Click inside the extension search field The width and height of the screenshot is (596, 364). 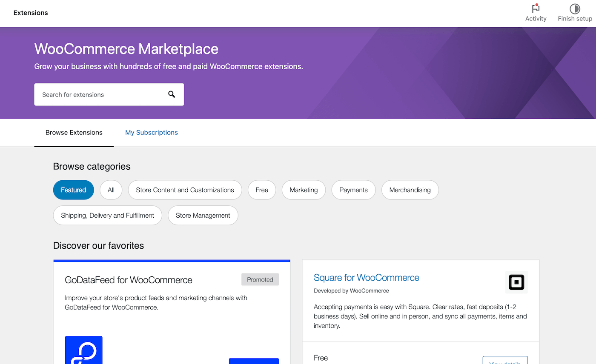click(x=98, y=94)
